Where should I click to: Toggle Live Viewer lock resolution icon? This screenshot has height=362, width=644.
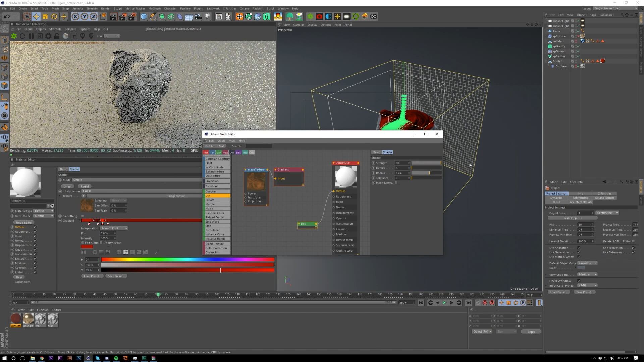[57, 36]
